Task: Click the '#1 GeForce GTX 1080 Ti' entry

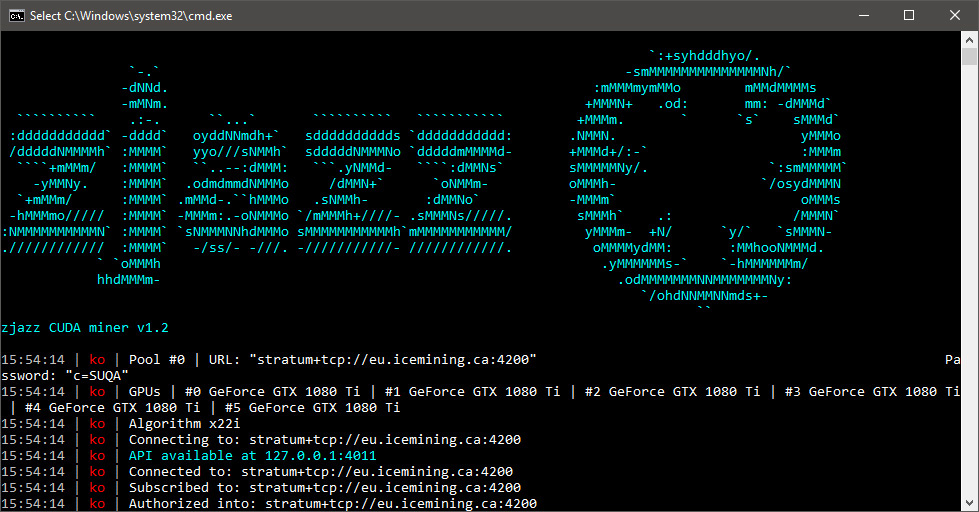Action: coord(473,391)
